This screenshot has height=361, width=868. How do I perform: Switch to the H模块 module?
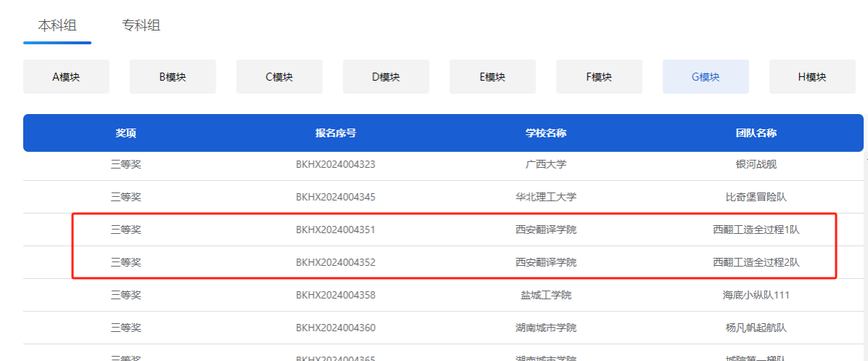coord(812,77)
